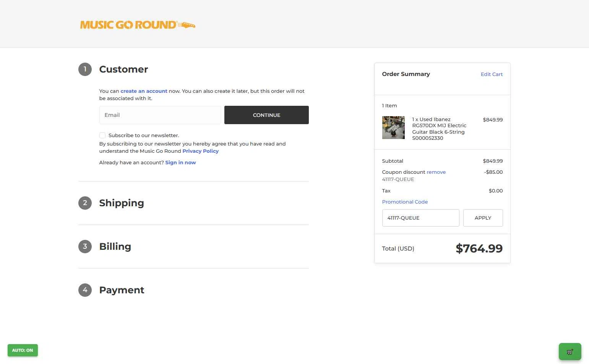Click the Sign in now link
589x364 pixels.
point(180,162)
